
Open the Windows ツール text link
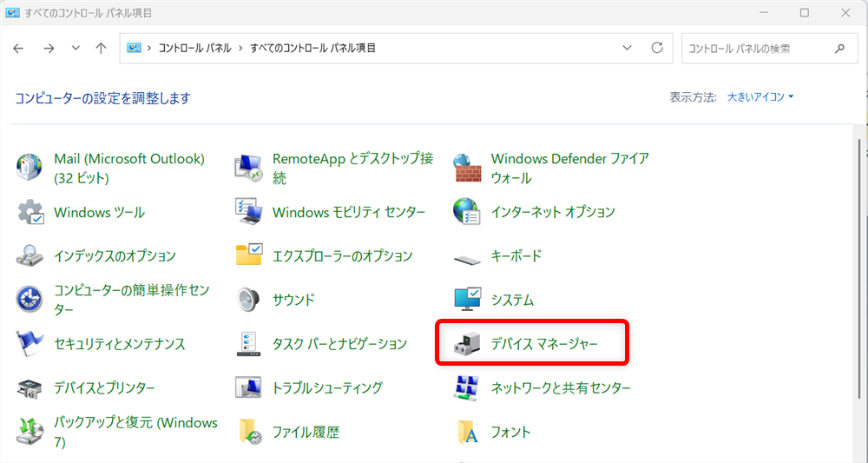click(x=99, y=212)
